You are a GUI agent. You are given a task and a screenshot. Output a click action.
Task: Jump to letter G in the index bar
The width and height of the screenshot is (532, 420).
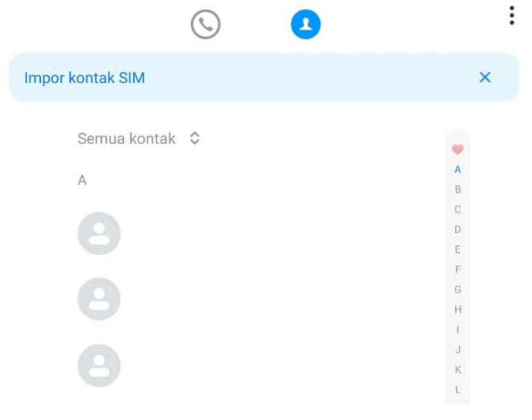click(458, 289)
